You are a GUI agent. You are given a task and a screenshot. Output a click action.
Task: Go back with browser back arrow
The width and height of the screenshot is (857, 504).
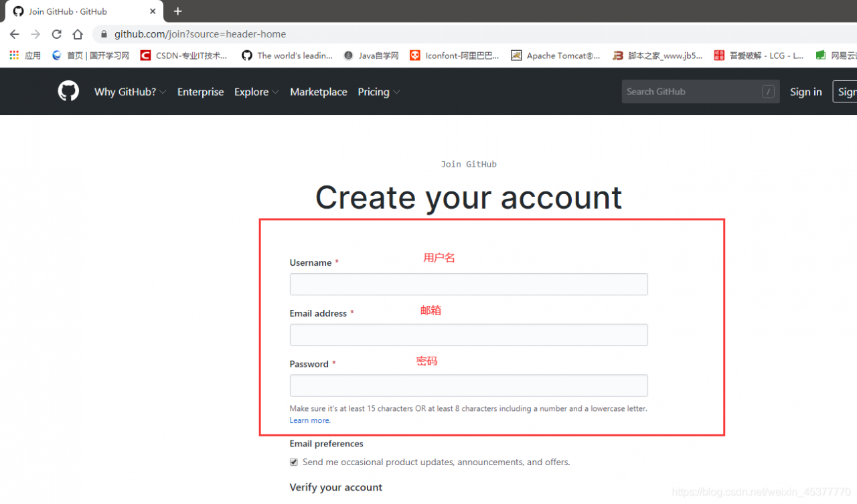(x=15, y=34)
